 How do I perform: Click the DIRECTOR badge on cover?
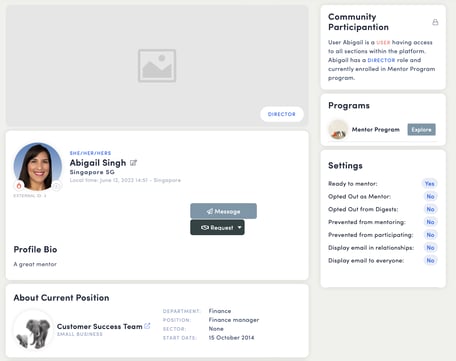pos(282,114)
